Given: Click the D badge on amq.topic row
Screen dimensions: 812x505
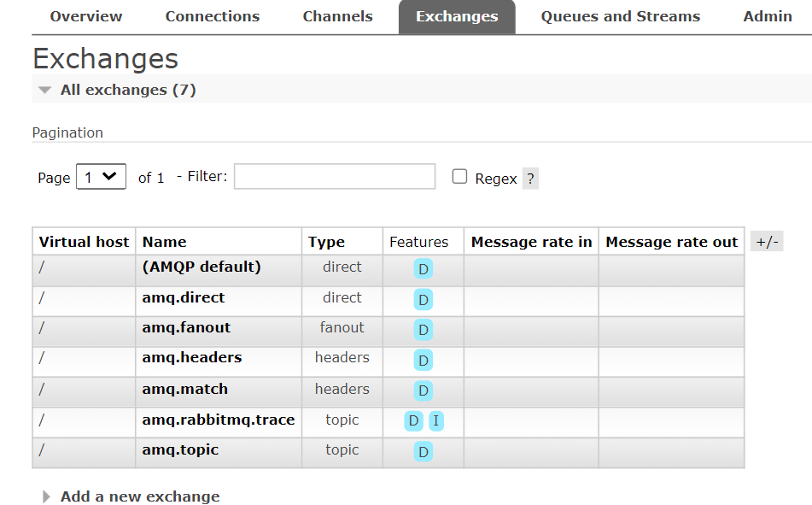Looking at the screenshot, I should tap(424, 452).
